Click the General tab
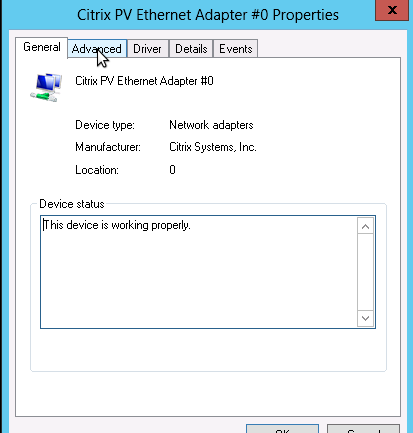This screenshot has height=433, width=413. [42, 47]
